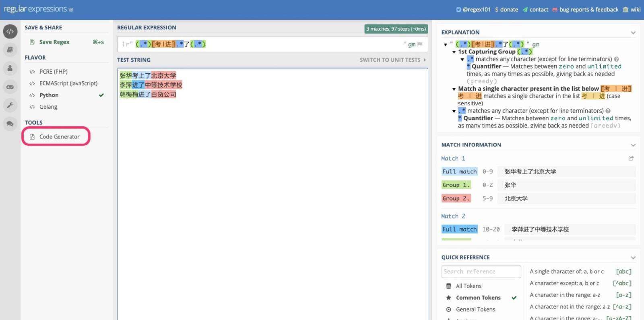Select the Full match row of Match 2
Viewport: 644px width, 320px height.
pyautogui.click(x=539, y=229)
